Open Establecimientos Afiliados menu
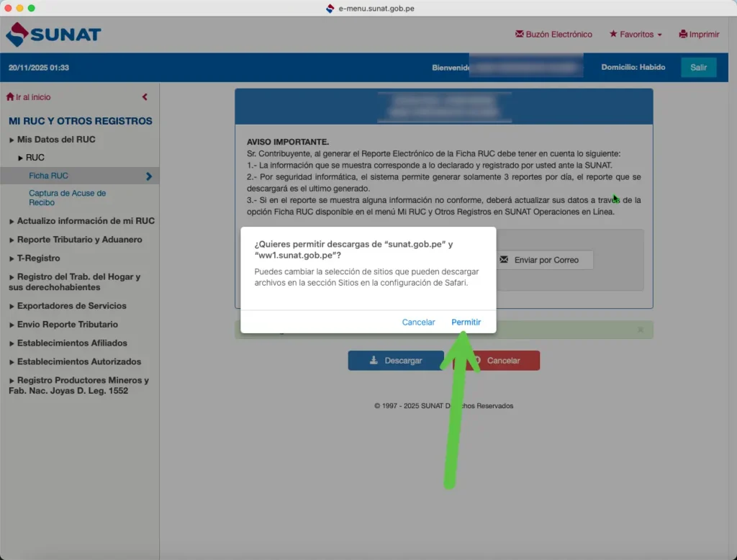 [x=72, y=343]
